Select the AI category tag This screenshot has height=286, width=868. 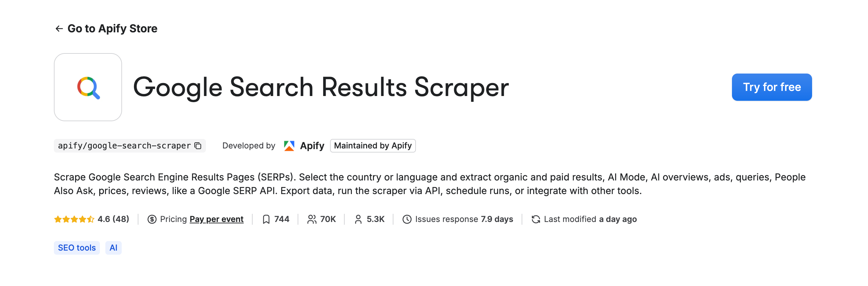[x=113, y=248]
